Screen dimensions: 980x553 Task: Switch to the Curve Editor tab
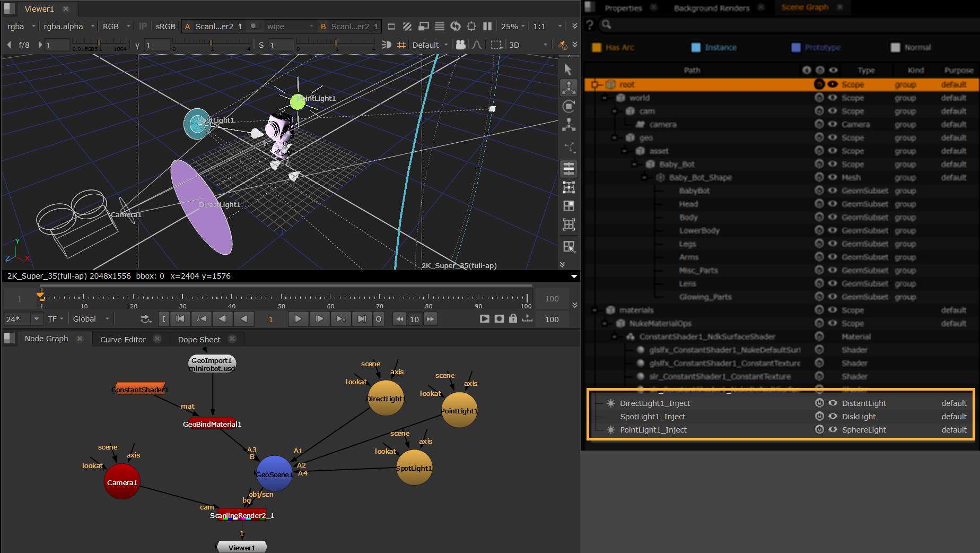click(123, 340)
